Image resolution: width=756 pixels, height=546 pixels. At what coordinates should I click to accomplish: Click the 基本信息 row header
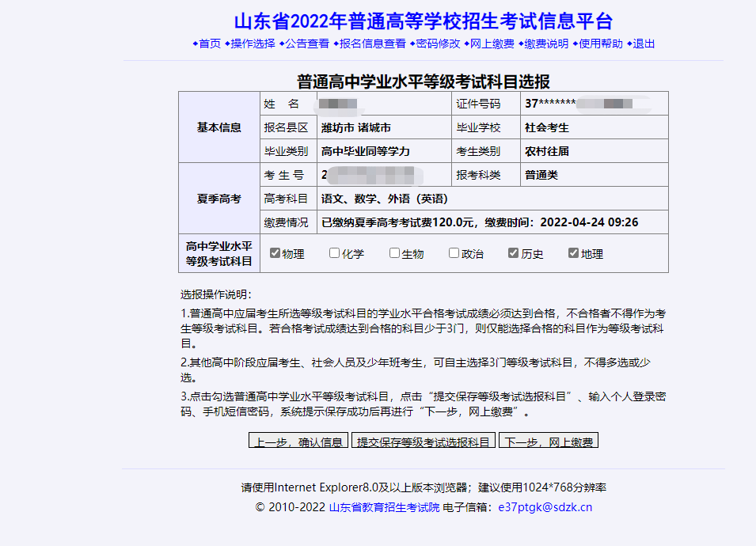coord(219,127)
